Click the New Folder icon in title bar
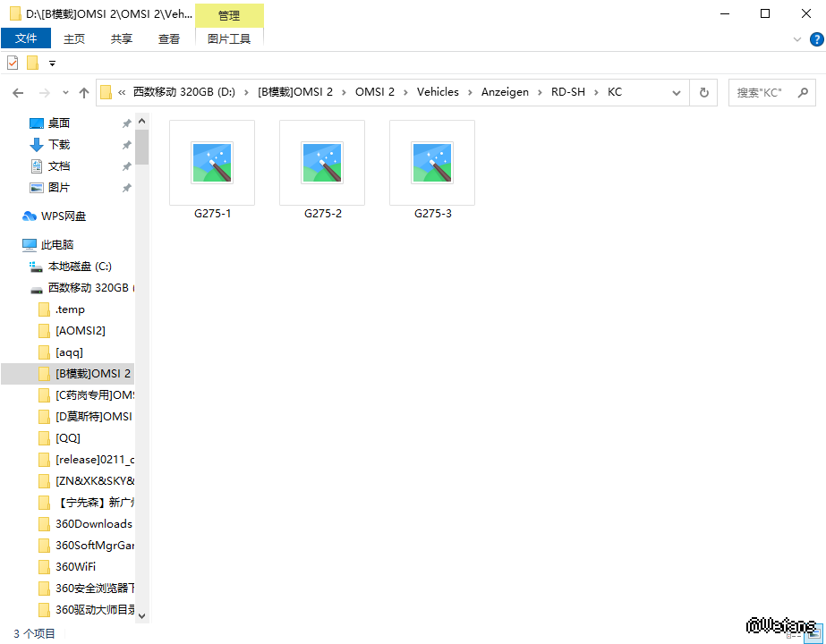 (x=33, y=63)
